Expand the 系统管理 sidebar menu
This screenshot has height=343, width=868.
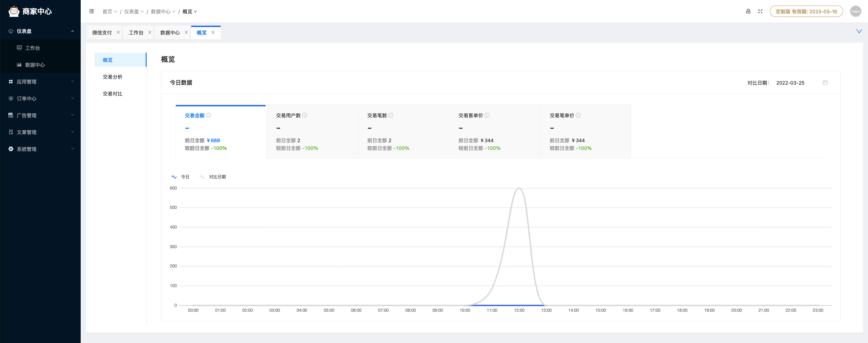click(x=73, y=149)
